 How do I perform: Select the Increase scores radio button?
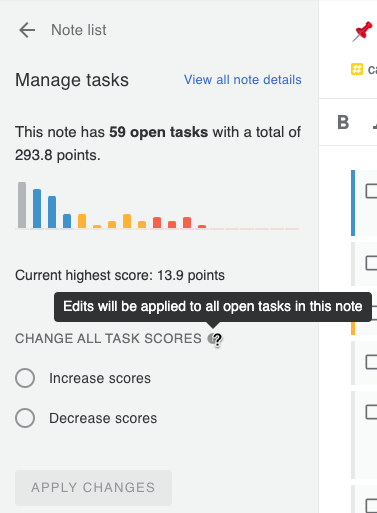25,378
